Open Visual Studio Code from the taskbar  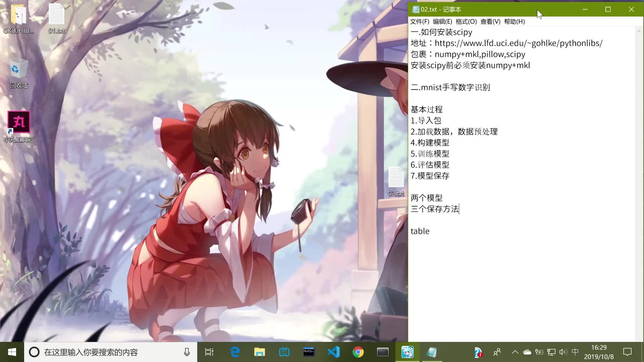point(333,352)
